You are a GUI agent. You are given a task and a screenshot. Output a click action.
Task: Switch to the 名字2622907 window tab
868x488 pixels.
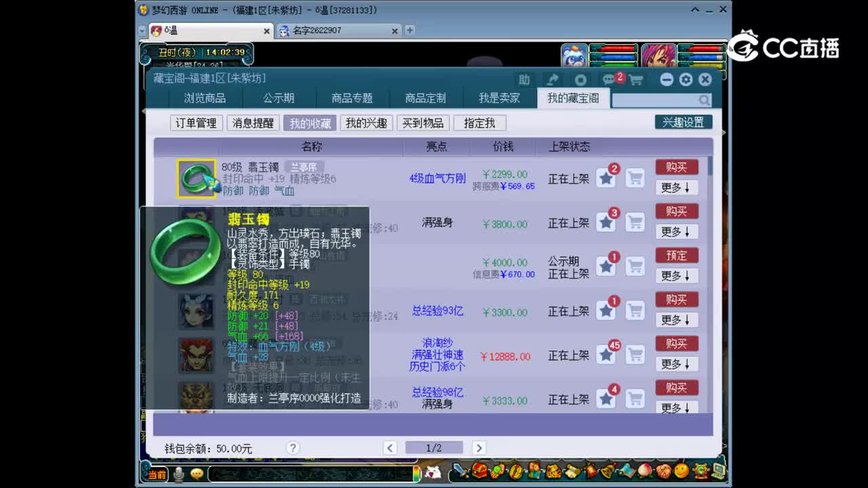339,30
